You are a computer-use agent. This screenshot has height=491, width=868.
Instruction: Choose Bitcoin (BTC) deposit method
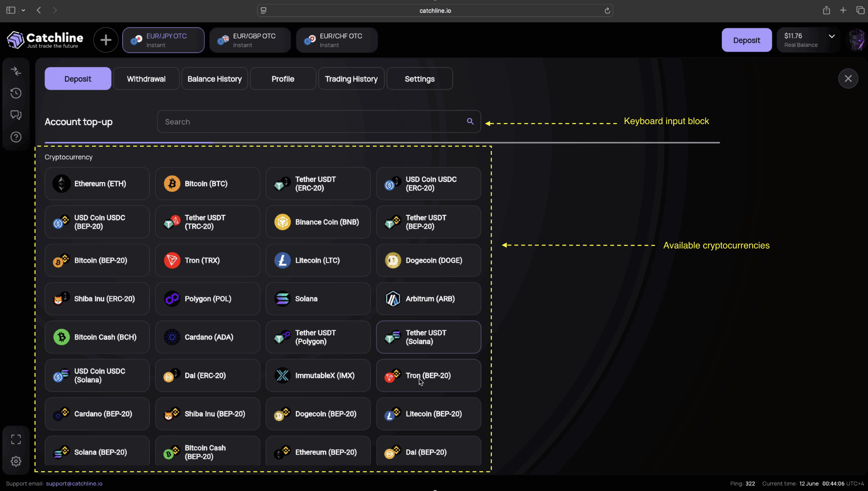[208, 183]
